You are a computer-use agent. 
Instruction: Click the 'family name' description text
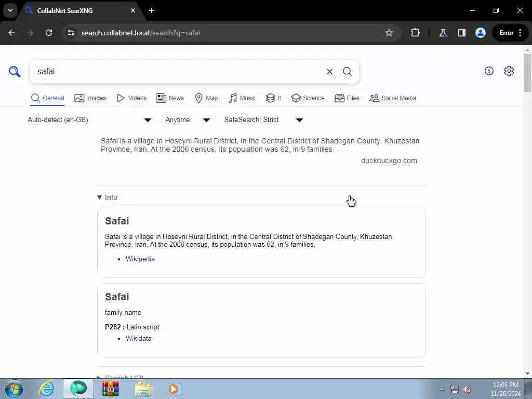pyautogui.click(x=123, y=312)
